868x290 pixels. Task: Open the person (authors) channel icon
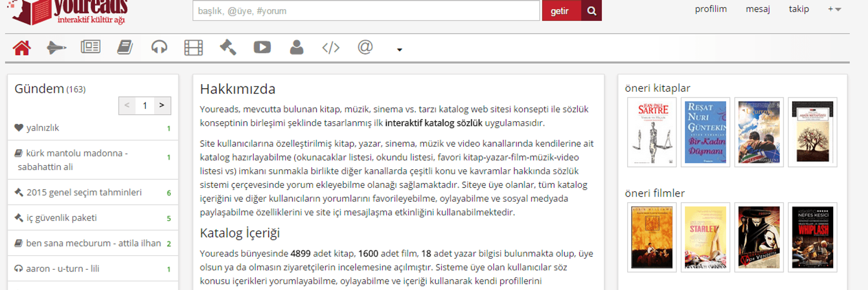(x=296, y=47)
